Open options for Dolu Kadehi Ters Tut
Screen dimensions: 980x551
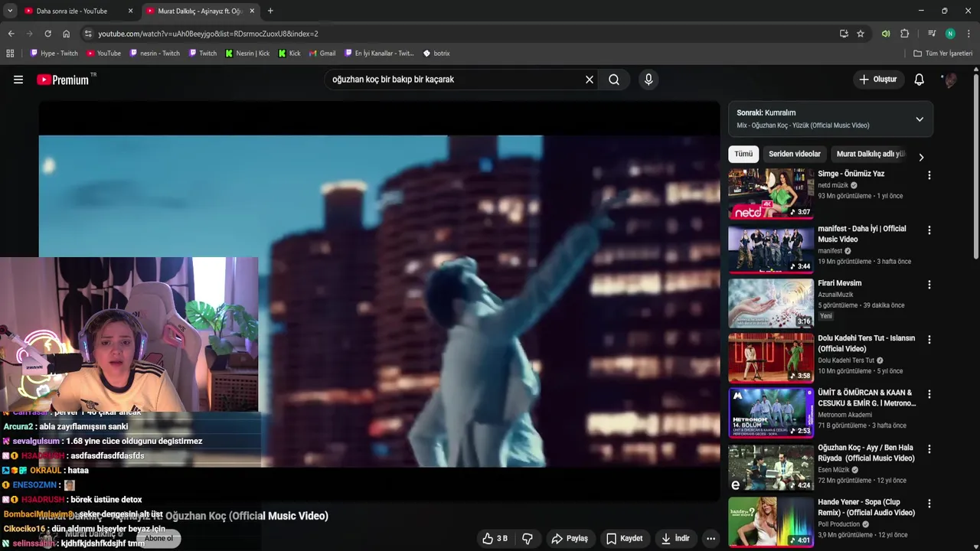(x=929, y=340)
